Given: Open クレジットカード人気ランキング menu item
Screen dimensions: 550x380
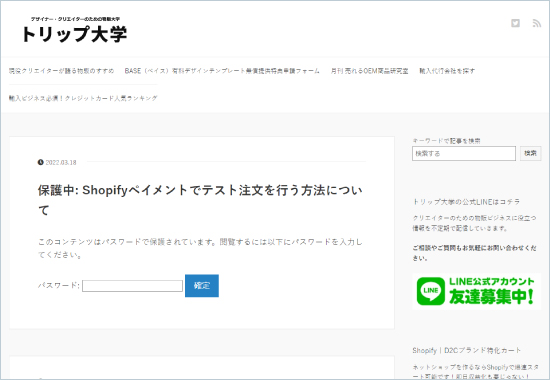Looking at the screenshot, I should tap(83, 98).
